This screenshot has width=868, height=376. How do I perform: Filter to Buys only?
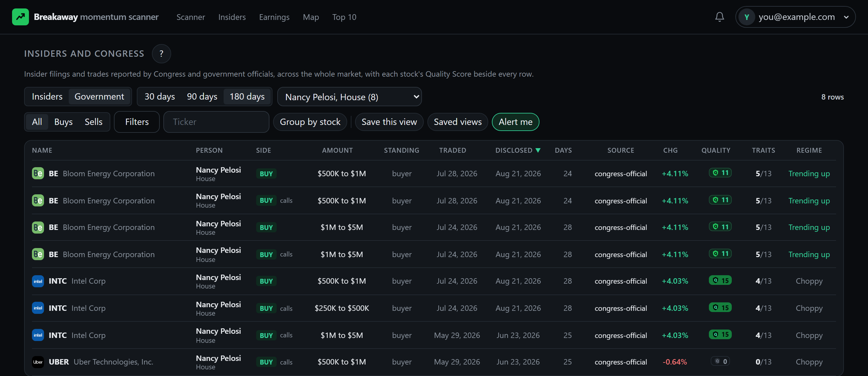63,122
